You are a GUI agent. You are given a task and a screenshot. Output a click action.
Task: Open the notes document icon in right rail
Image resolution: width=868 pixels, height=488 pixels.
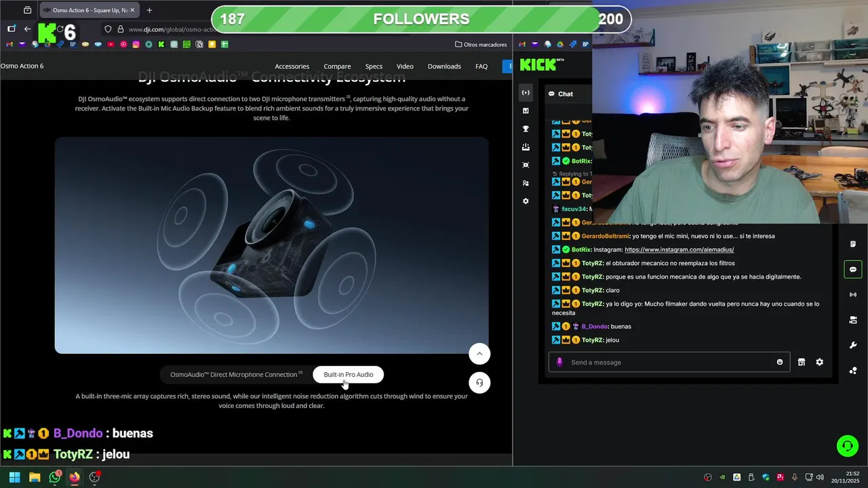point(853,244)
